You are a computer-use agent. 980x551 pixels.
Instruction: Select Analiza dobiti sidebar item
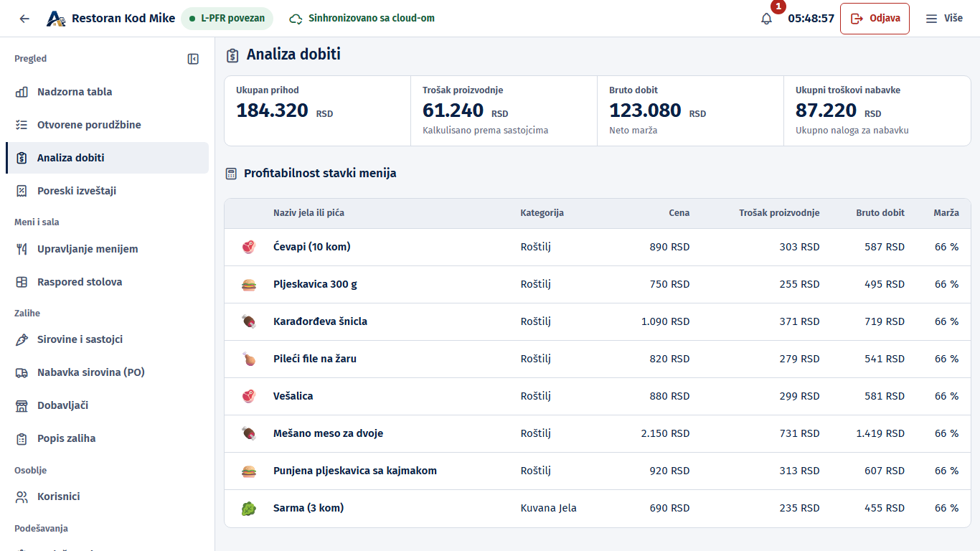click(x=107, y=158)
